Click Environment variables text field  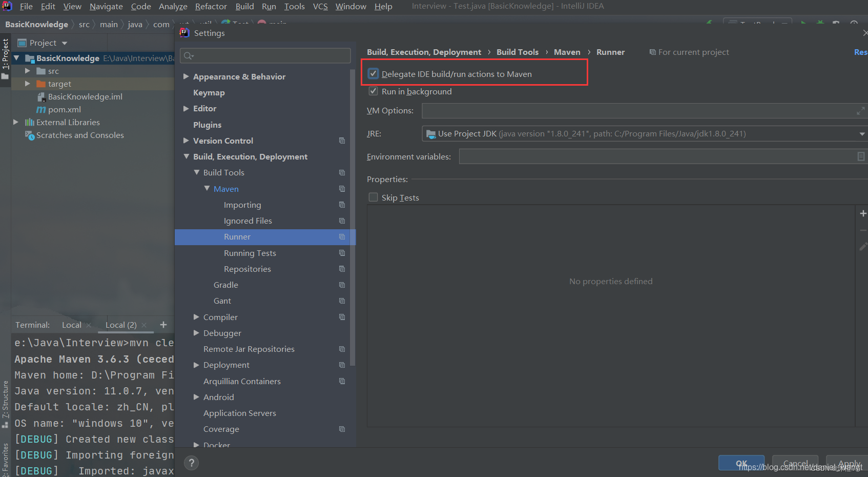coord(663,156)
